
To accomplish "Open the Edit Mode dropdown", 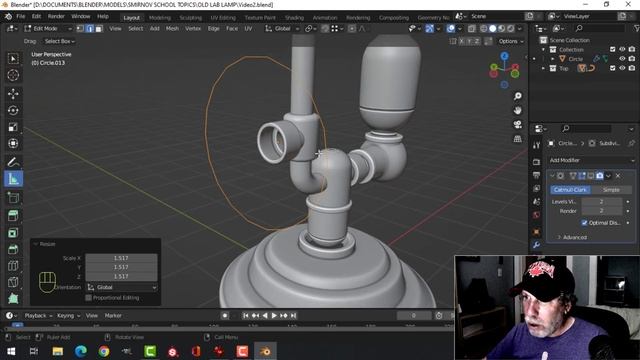I will pyautogui.click(x=48, y=29).
